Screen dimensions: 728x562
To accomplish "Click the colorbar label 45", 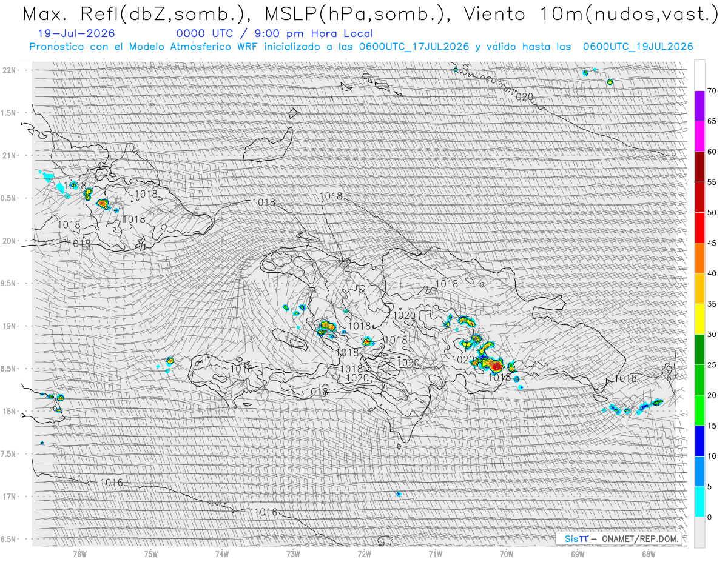I will 712,243.
